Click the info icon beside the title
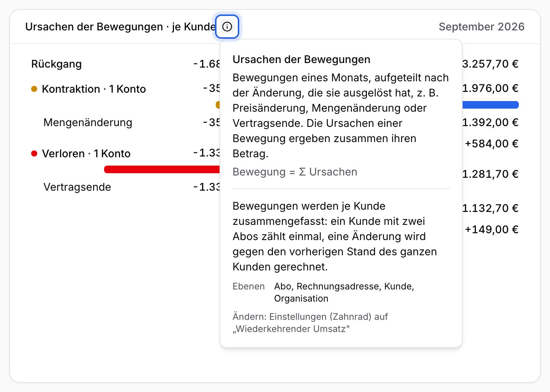 click(x=227, y=27)
